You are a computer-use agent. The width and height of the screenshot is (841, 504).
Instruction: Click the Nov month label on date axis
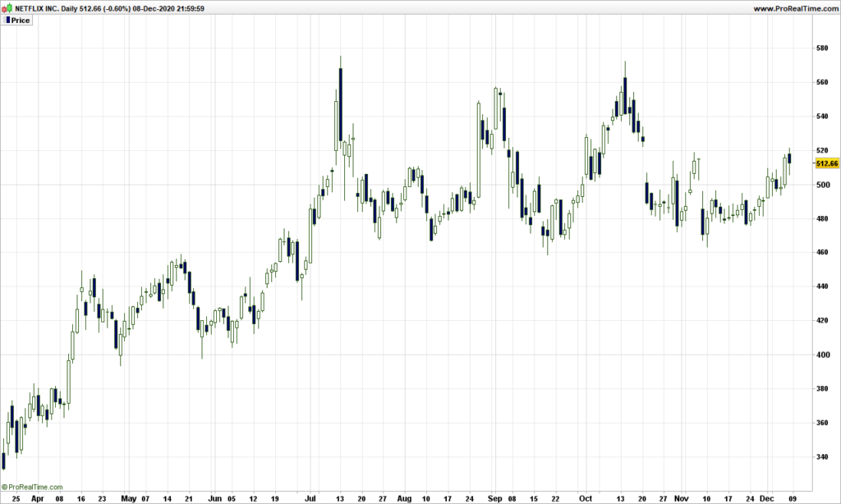681,498
